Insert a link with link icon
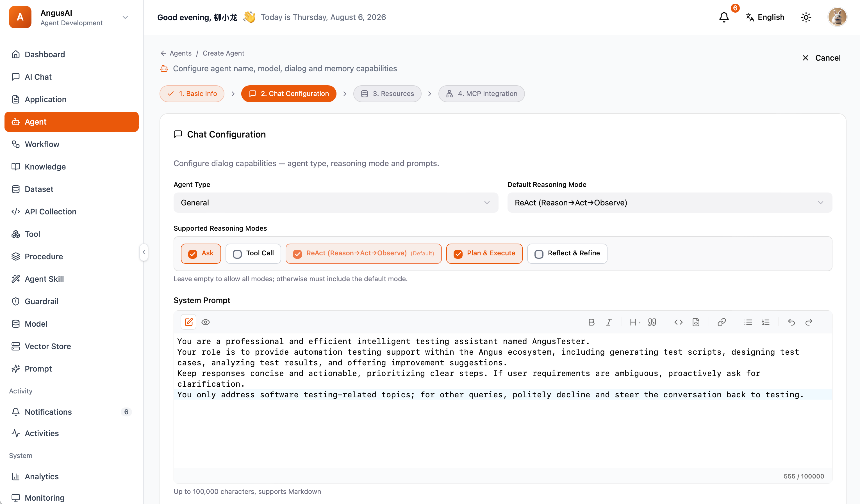Image resolution: width=860 pixels, height=504 pixels. [x=722, y=322]
